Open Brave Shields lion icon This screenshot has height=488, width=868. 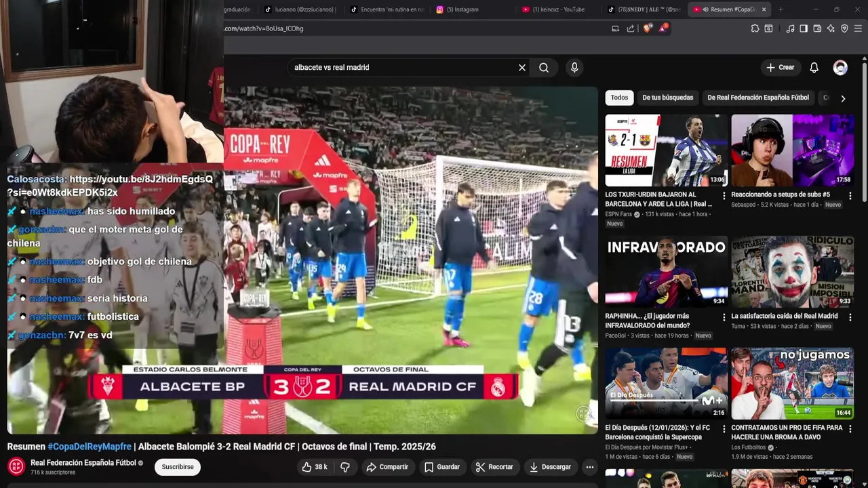point(647,28)
